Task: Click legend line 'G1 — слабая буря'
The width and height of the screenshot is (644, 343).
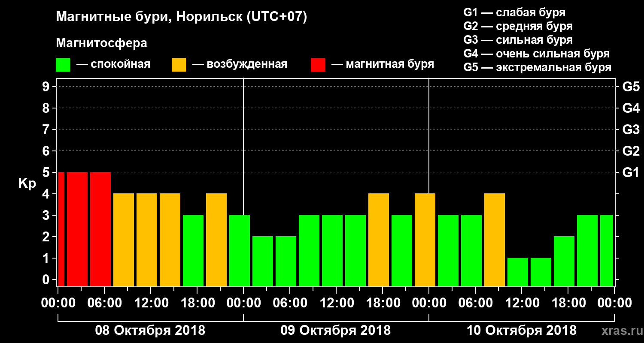Action: coord(514,12)
